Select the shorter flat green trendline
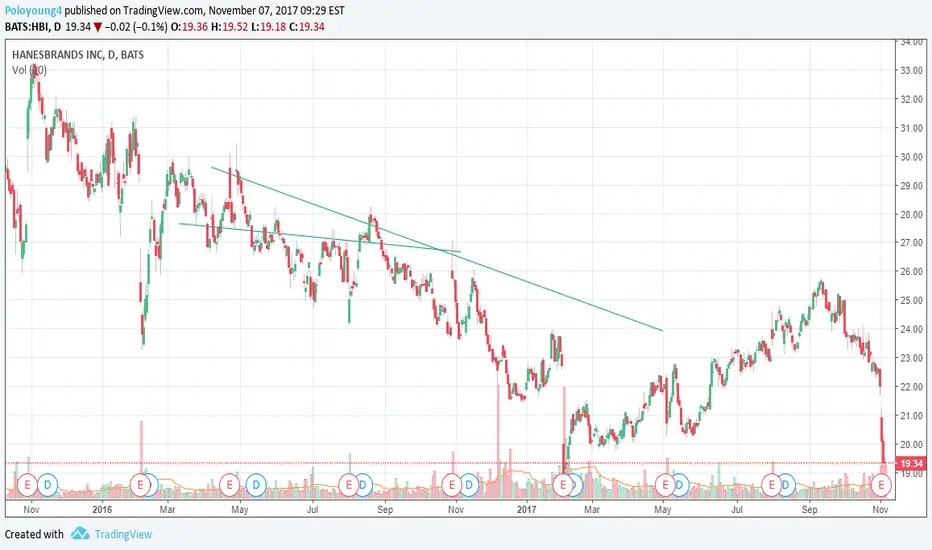 pos(320,238)
